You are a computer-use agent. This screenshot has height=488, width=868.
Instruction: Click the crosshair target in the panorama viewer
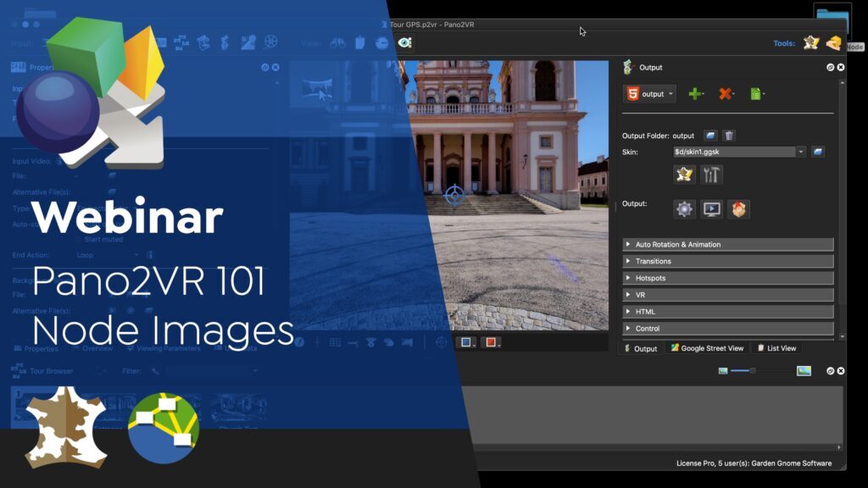454,196
